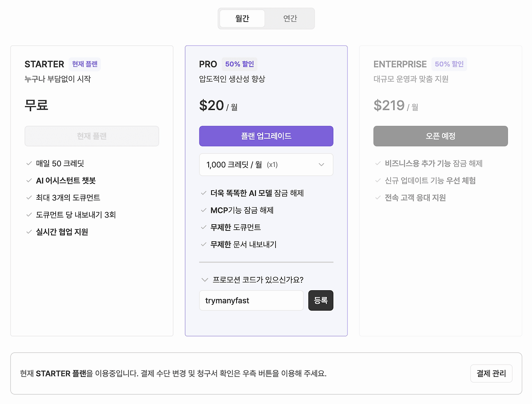Viewport: 532px width, 404px height.
Task: Click the disabled 현재 플랜 Starter button
Action: 92,136
